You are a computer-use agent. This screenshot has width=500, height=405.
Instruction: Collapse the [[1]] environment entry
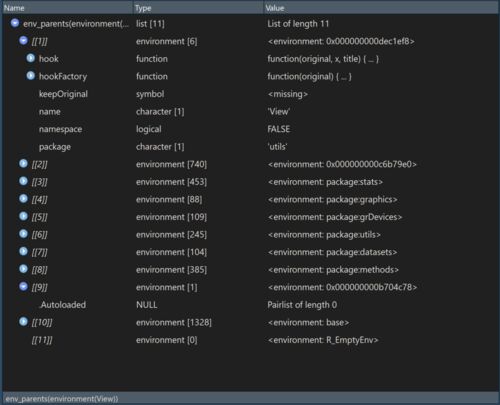point(23,41)
